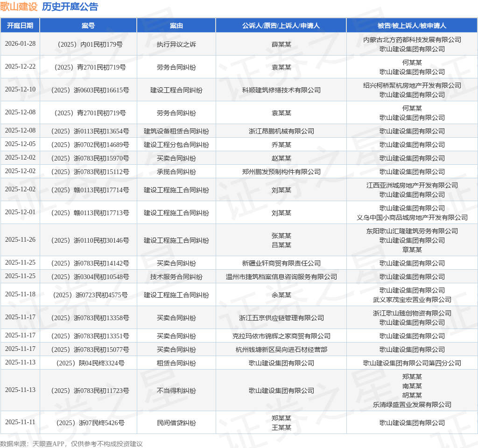This screenshot has width=478, height=448.
Task: Click 江西亚洲城房地产开发有限公司
Action: point(412,185)
